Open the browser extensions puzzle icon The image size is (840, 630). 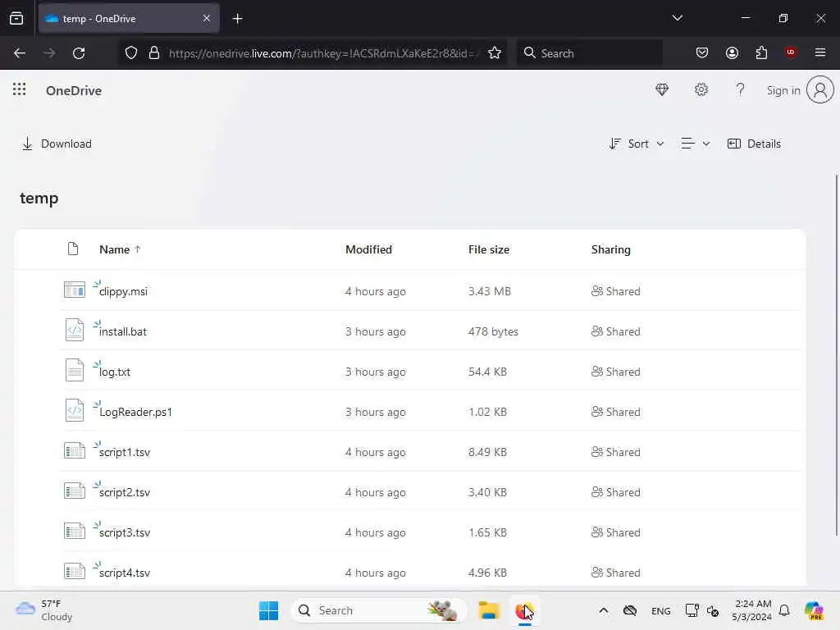(x=761, y=53)
